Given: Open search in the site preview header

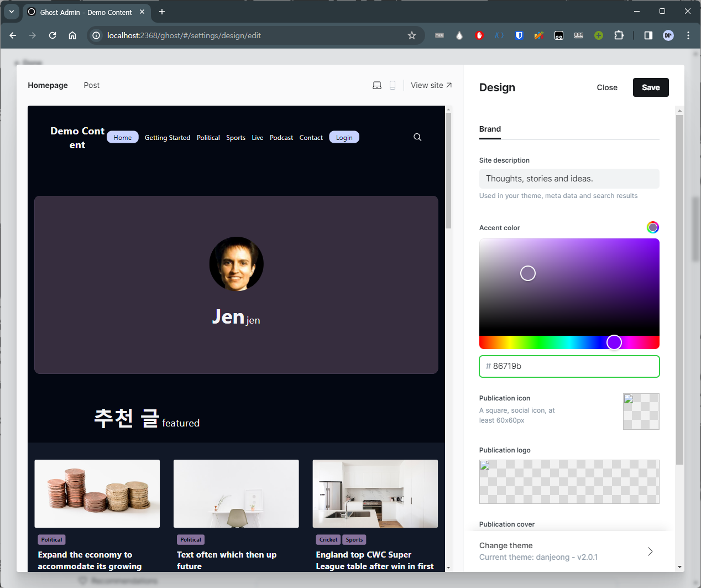Looking at the screenshot, I should coord(417,137).
